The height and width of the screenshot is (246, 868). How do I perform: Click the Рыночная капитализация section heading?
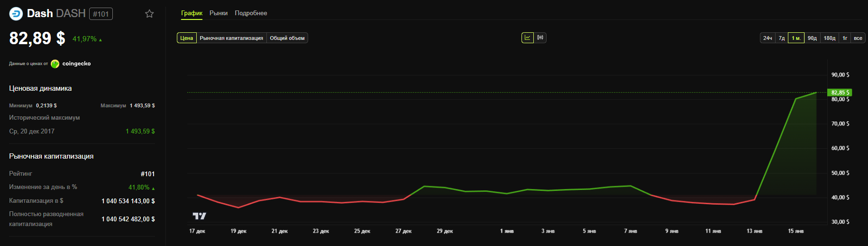tap(51, 156)
